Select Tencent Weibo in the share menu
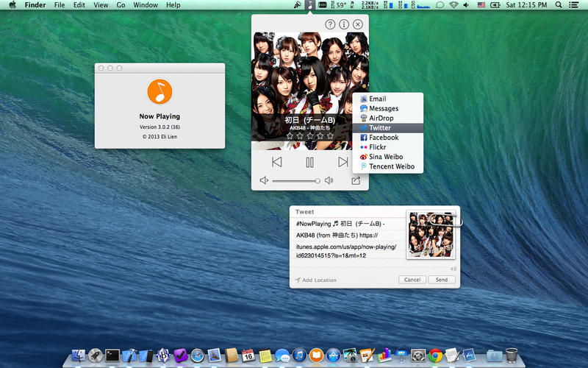 tap(388, 167)
